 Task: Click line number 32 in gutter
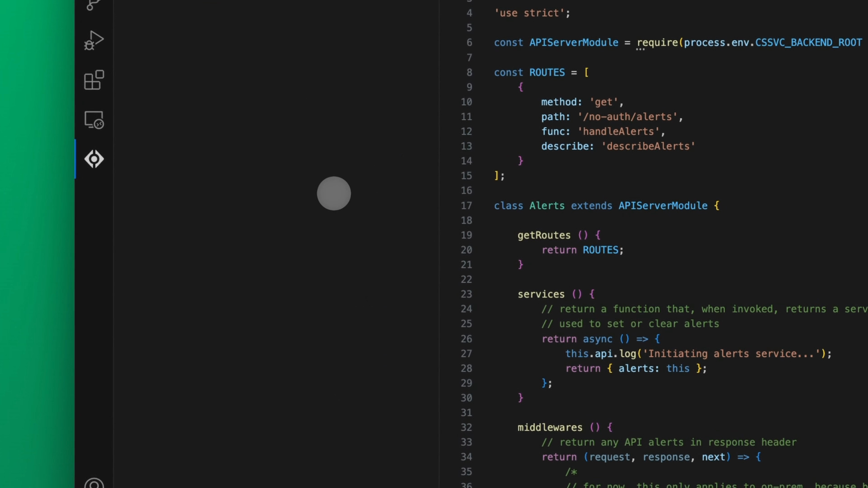click(466, 427)
